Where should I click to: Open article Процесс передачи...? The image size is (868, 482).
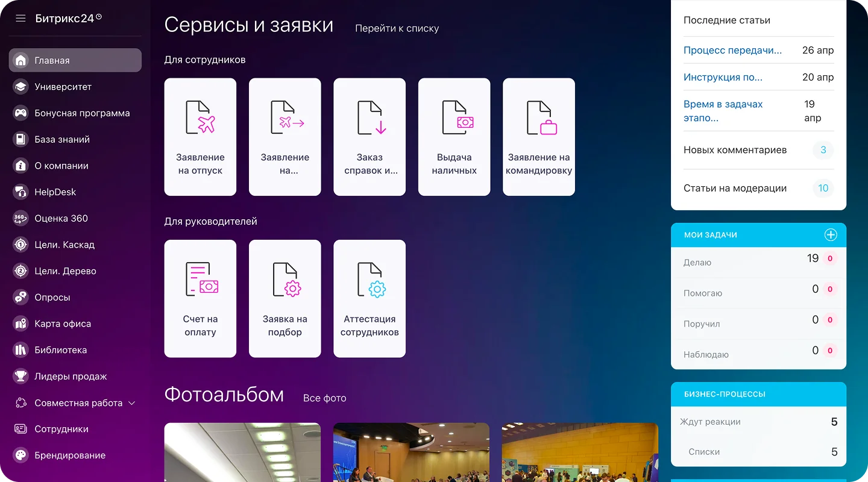(x=732, y=50)
